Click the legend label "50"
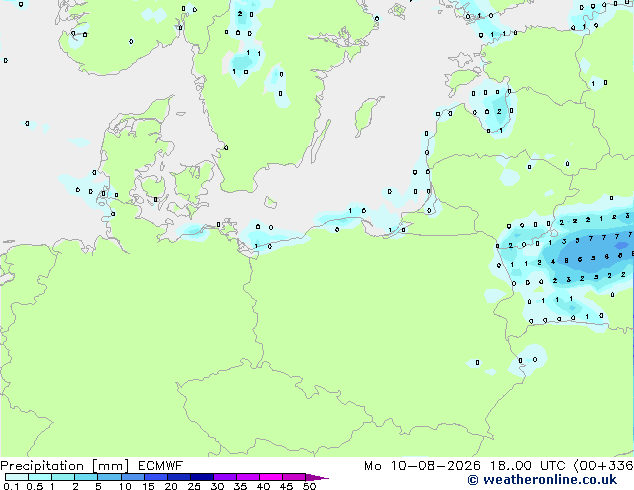This screenshot has width=634, height=490. pyautogui.click(x=309, y=486)
